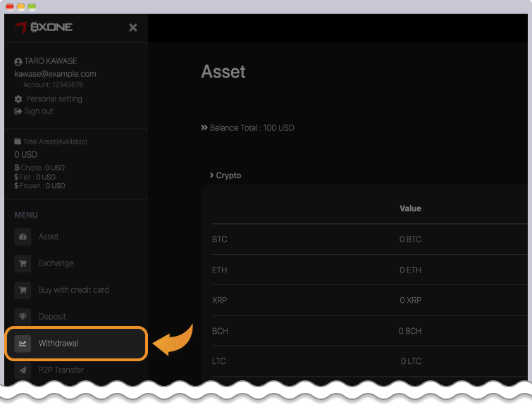Click the red close window button
Image resolution: width=532 pixels, height=407 pixels.
pyautogui.click(x=10, y=7)
